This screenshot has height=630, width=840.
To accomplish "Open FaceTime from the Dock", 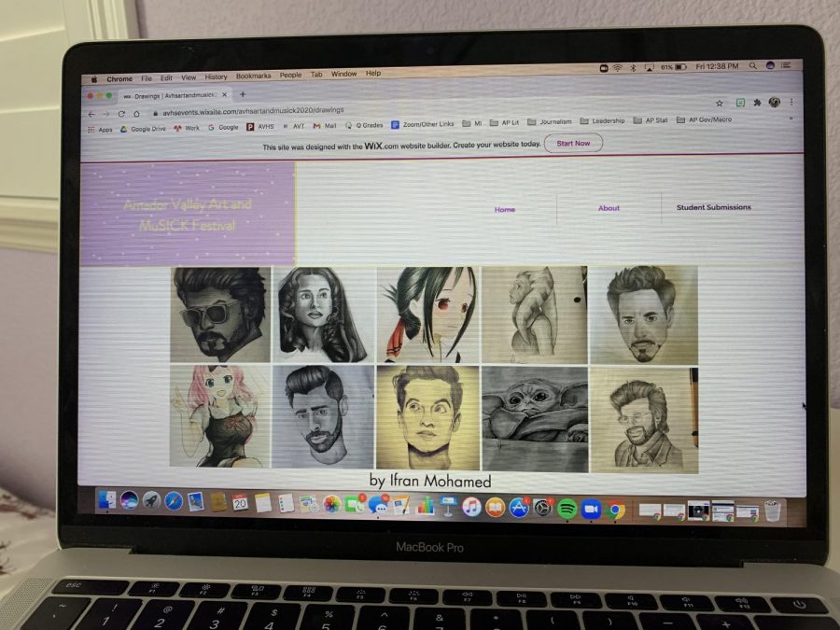I will tap(354, 505).
